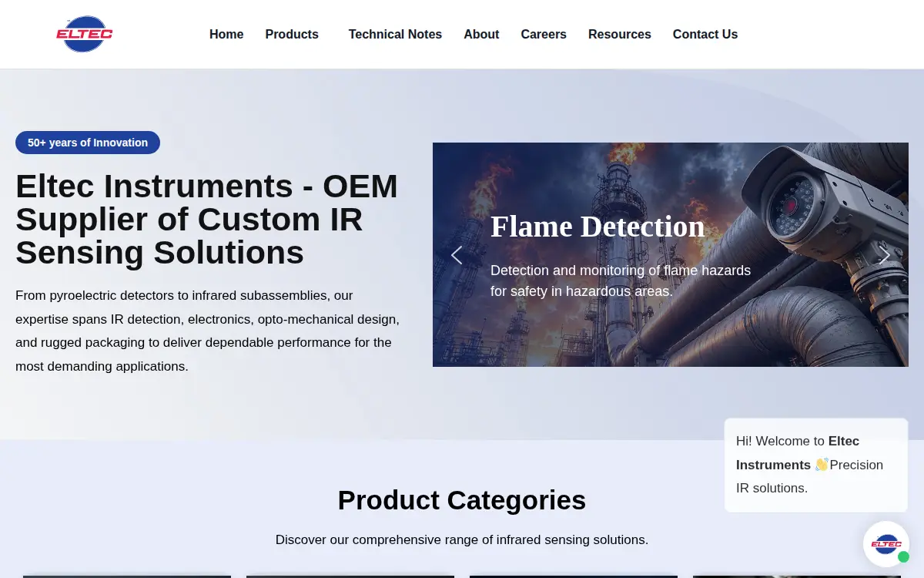924x578 pixels.
Task: Advance to next carousel slide arrow
Action: [885, 255]
